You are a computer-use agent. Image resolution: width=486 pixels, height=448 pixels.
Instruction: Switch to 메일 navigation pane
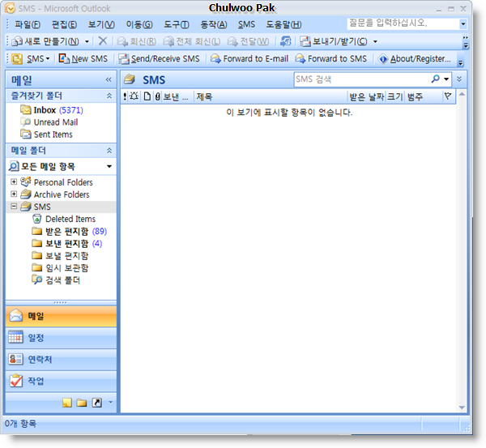point(61,316)
